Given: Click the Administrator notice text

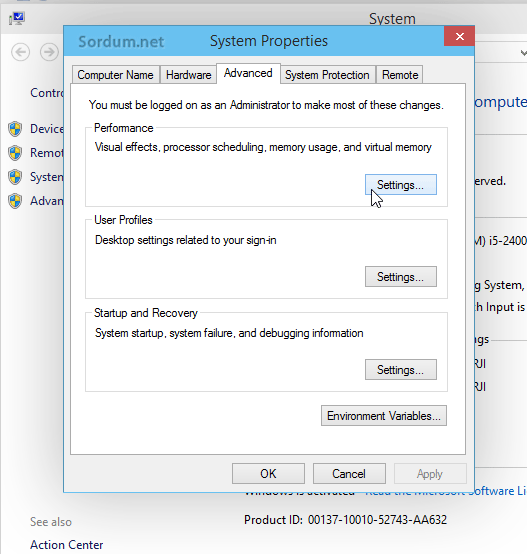Looking at the screenshot, I should (x=266, y=105).
